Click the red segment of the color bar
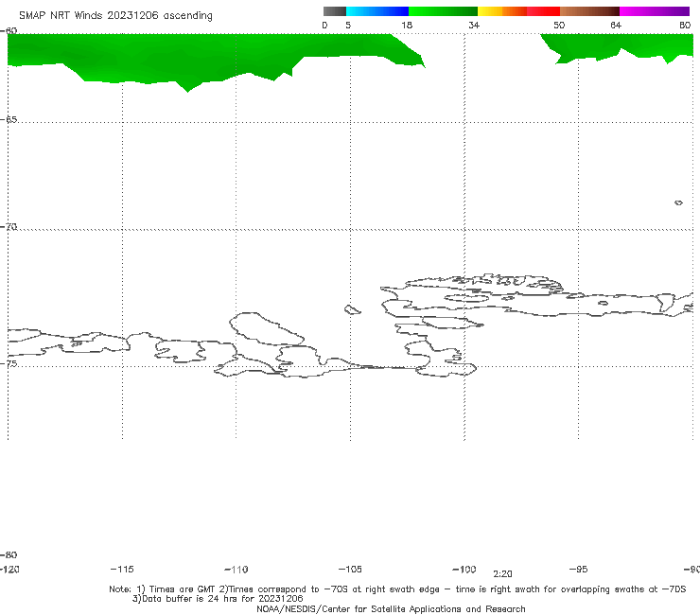700x615 pixels. click(543, 11)
